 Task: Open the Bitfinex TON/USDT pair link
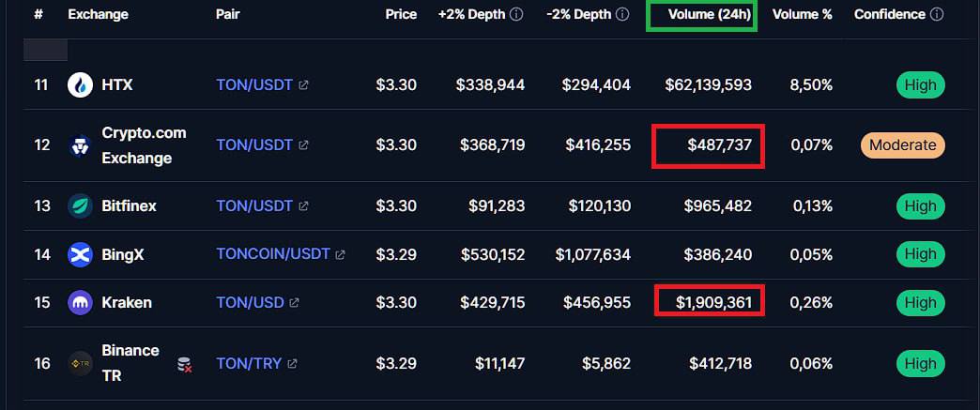pos(254,206)
